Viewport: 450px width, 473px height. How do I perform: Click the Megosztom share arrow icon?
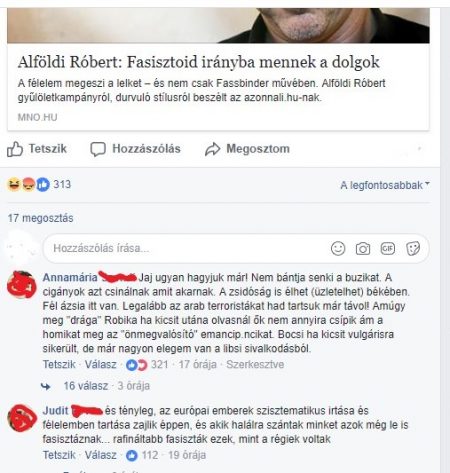(x=213, y=149)
